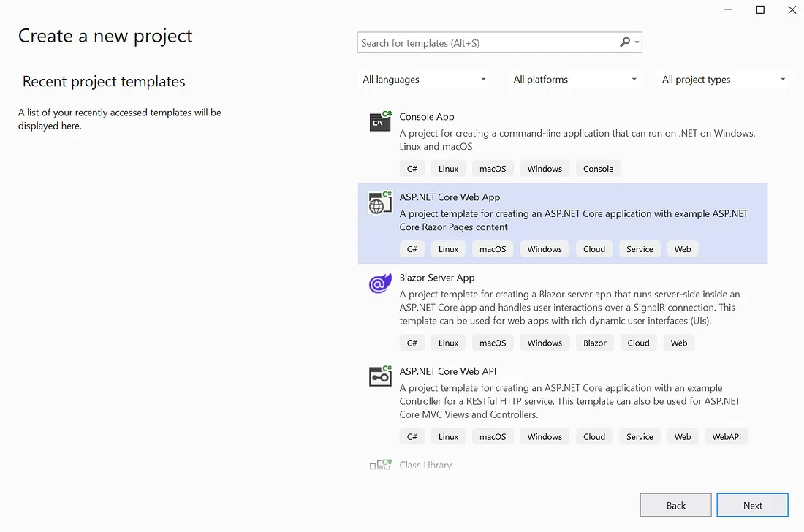804x532 pixels.
Task: Expand the All project types dropdown
Action: pyautogui.click(x=724, y=80)
